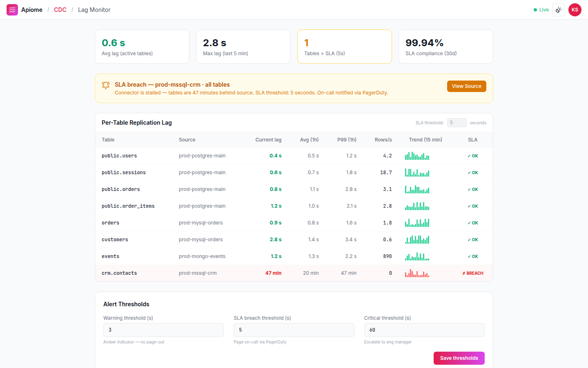The height and width of the screenshot is (368, 588).
Task: Select the events table name
Action: (110, 256)
